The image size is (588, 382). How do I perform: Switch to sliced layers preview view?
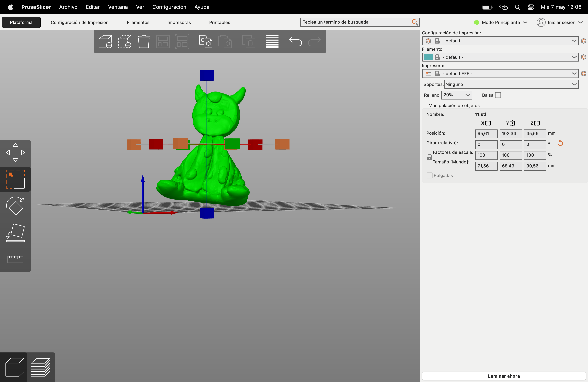pos(41,367)
